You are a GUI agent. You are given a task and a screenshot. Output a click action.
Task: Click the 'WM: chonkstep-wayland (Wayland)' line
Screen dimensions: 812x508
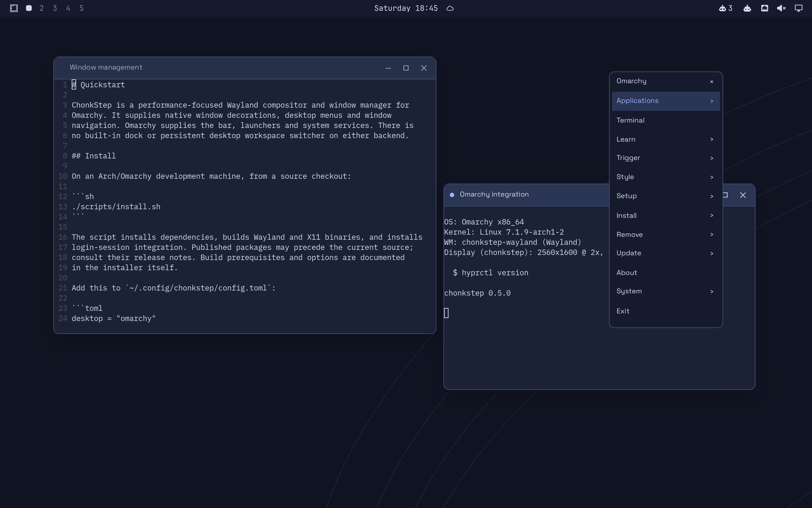pos(513,242)
